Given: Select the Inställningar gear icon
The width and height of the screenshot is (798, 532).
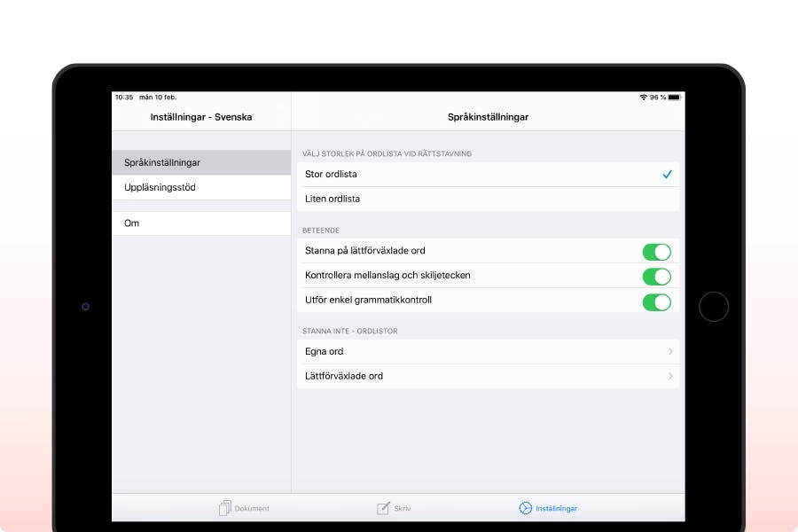Looking at the screenshot, I should pyautogui.click(x=525, y=507).
